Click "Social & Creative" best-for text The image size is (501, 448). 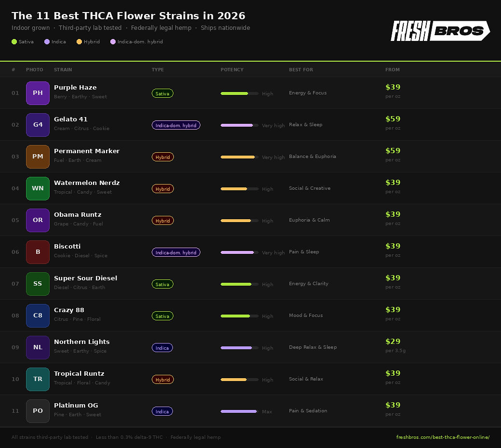pos(310,188)
